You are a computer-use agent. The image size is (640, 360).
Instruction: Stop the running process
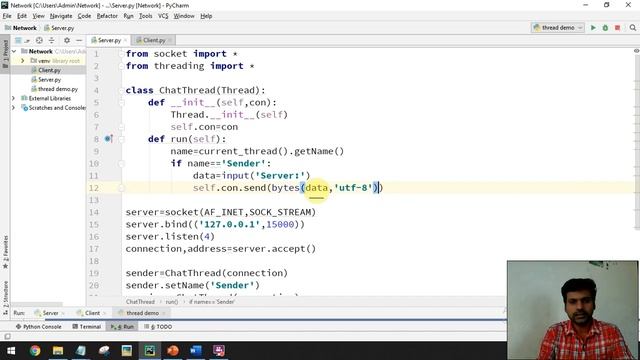[x=618, y=28]
